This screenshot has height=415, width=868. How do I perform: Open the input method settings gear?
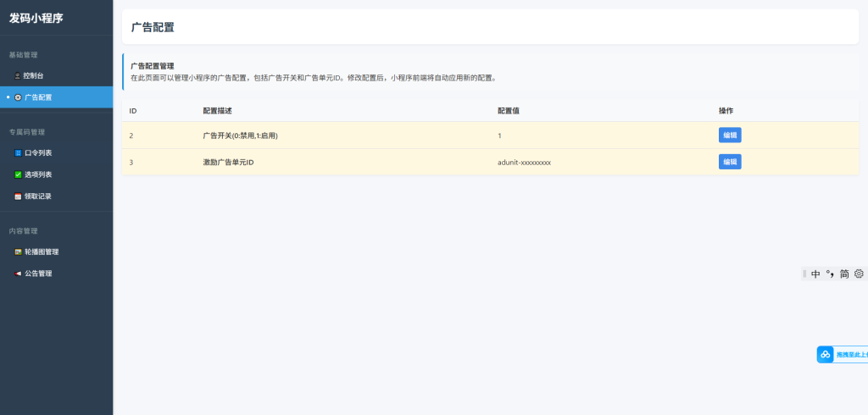[x=859, y=274]
